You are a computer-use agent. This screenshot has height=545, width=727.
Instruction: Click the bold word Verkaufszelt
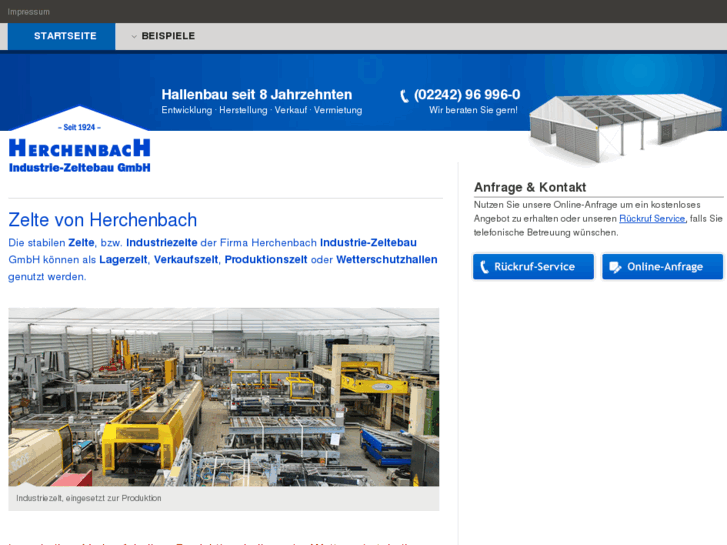(x=186, y=260)
